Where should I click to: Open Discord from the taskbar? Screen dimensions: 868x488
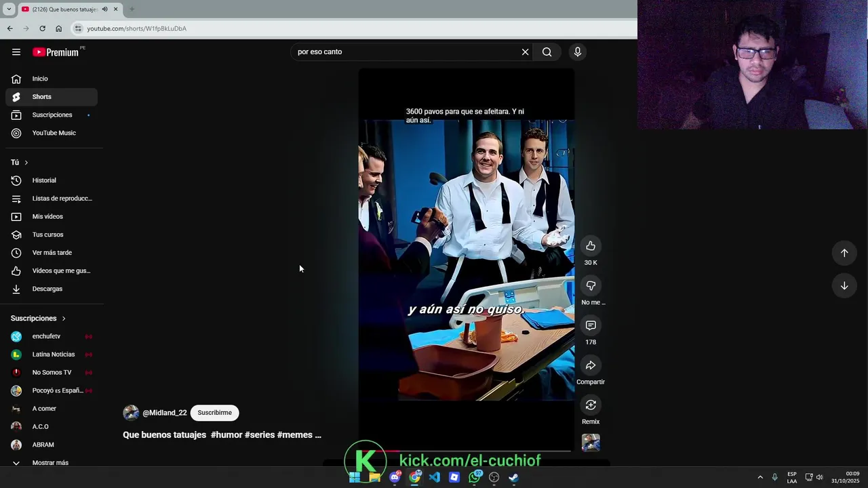point(395,477)
